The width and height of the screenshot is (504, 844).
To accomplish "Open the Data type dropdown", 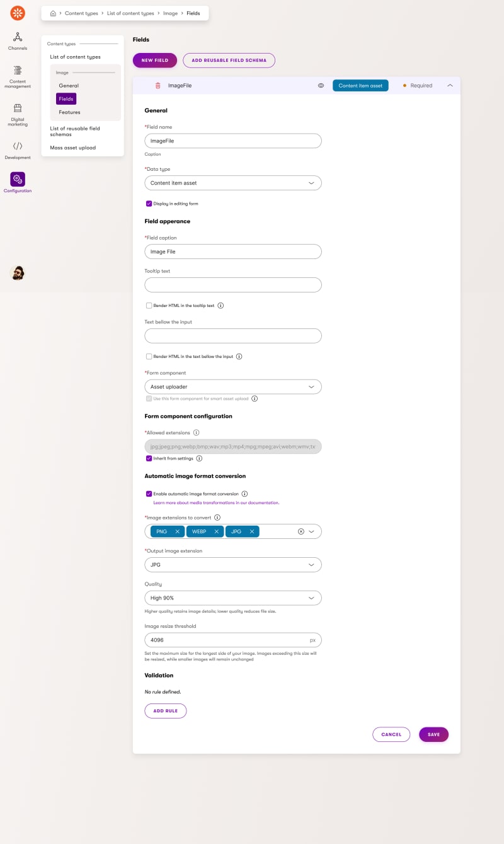I will 233,183.
